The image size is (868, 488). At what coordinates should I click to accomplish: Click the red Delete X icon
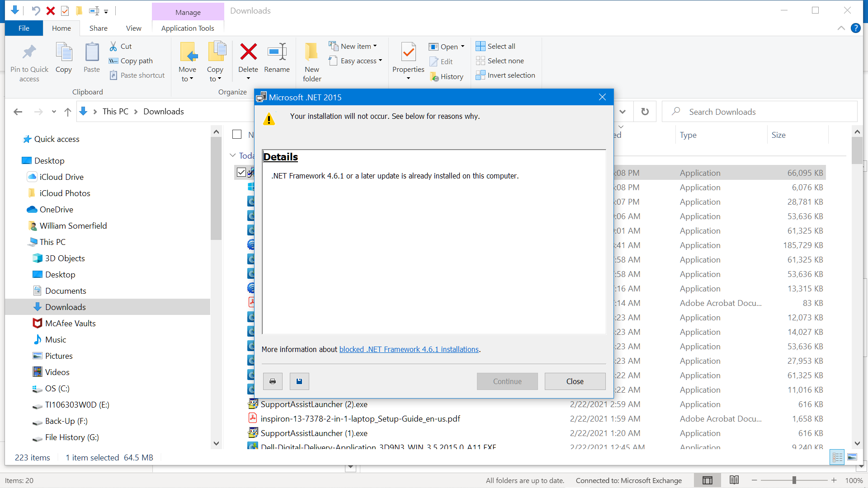(x=248, y=52)
